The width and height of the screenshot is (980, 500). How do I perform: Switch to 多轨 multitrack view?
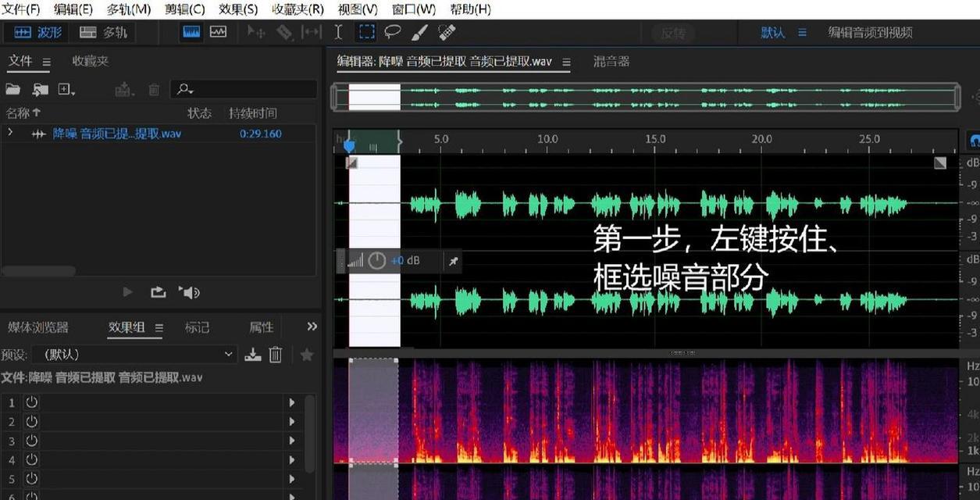pos(103,32)
